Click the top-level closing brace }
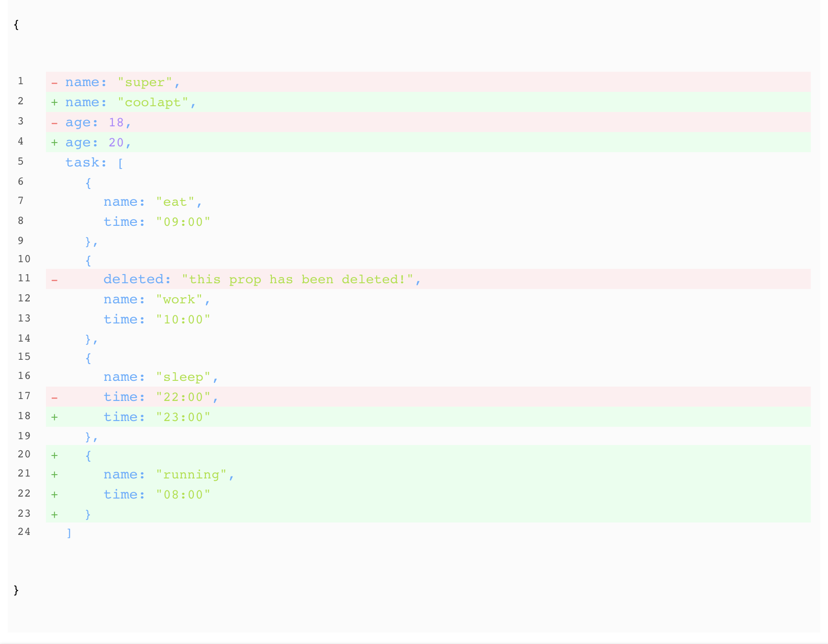The width and height of the screenshot is (828, 644). (x=16, y=590)
